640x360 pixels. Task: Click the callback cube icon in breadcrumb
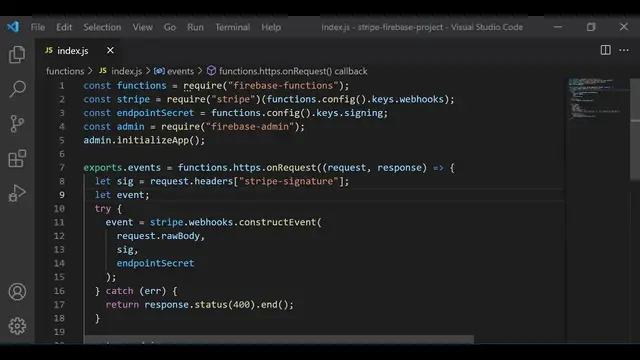(211, 71)
